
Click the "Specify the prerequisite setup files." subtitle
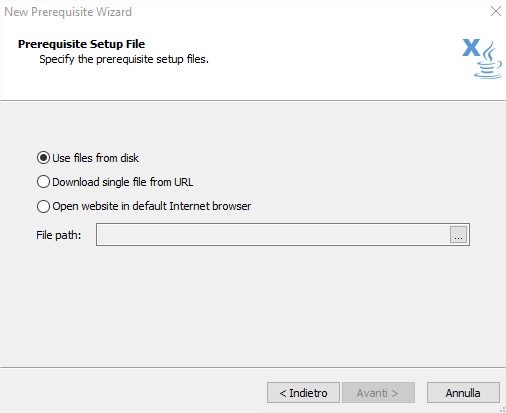click(124, 59)
